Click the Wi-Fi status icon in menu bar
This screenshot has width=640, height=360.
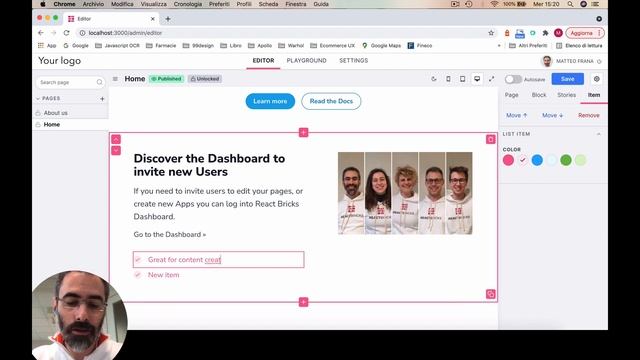coord(494,4)
